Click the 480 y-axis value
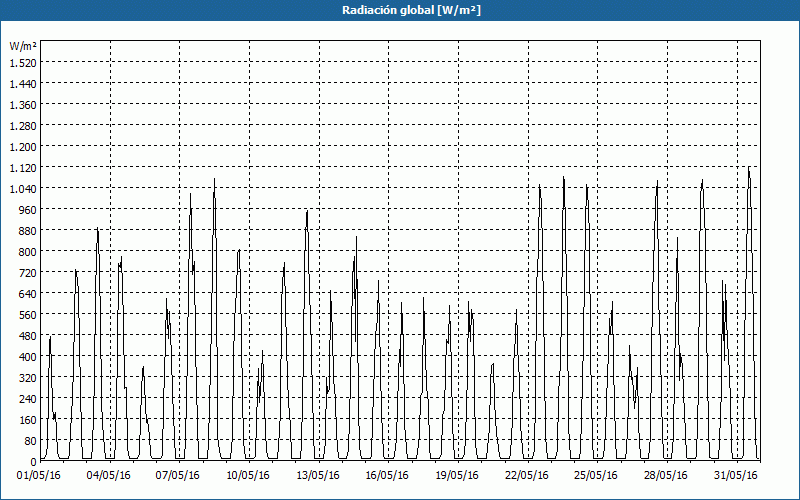 (28, 336)
